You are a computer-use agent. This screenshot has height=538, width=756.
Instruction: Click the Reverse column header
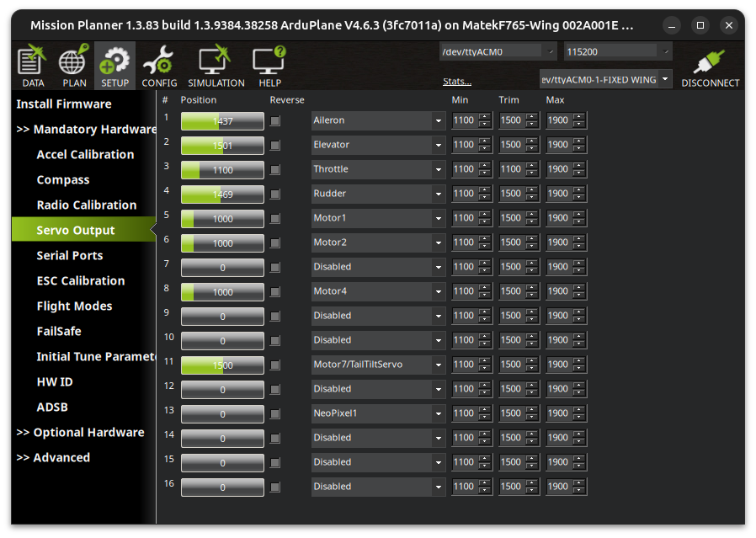tap(287, 100)
